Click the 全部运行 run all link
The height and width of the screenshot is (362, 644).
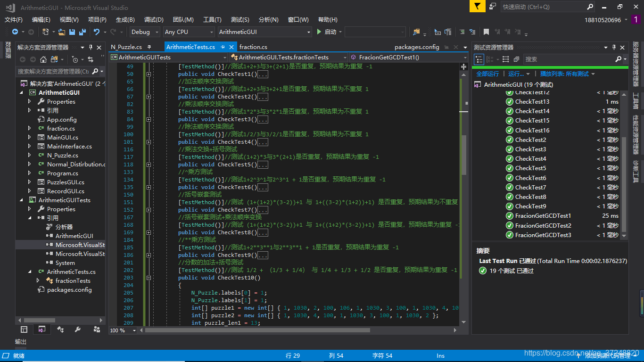point(487,74)
